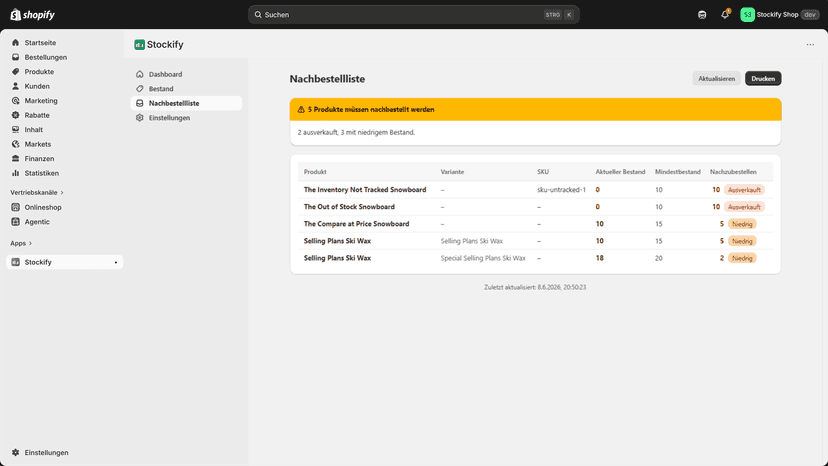Open the Kunden person icon
Viewport: 828px width, 466px height.
[x=15, y=86]
